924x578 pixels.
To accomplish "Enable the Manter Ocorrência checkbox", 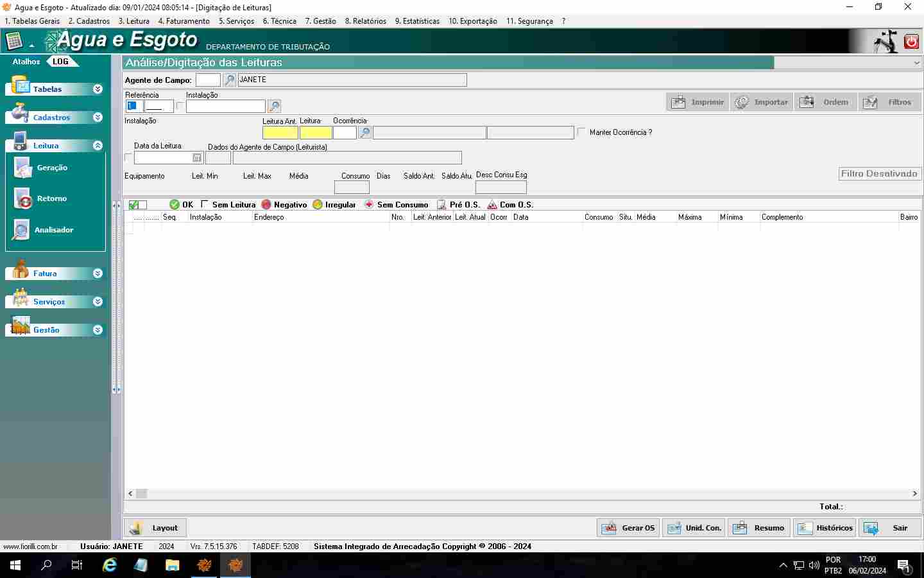I will click(x=581, y=132).
